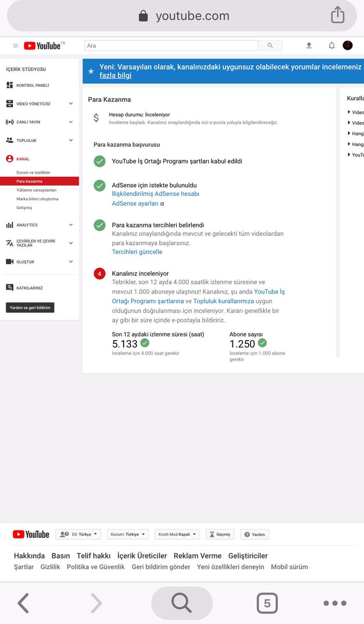The height and width of the screenshot is (624, 364).
Task: Tap the youtube.com address bar
Action: (x=182, y=16)
